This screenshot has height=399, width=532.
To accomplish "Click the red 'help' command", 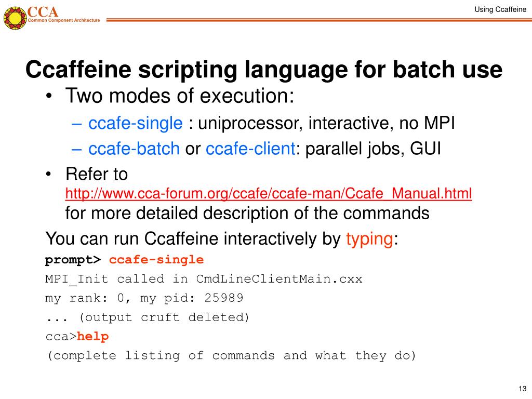I will click(x=92, y=336).
